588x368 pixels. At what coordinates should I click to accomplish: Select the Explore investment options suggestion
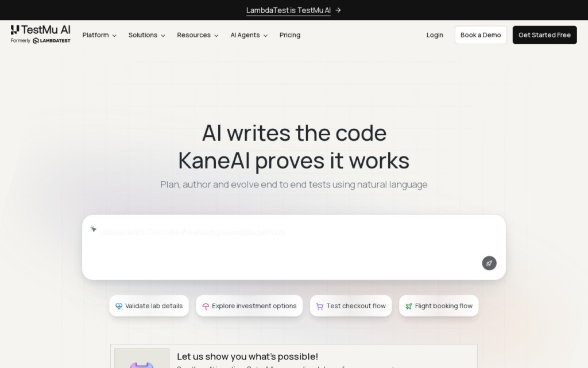(x=249, y=306)
